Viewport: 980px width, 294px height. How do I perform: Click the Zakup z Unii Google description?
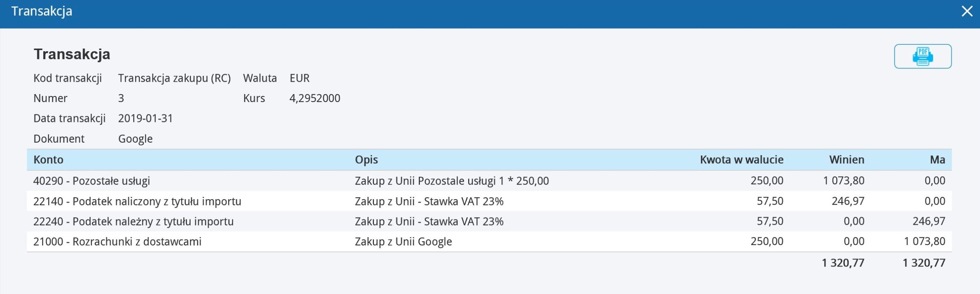(x=403, y=241)
